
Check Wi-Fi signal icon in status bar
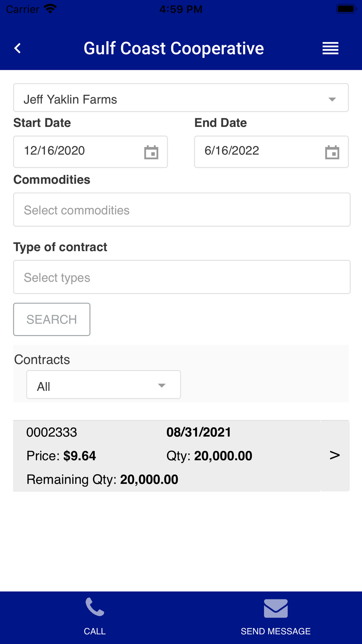pyautogui.click(x=50, y=9)
